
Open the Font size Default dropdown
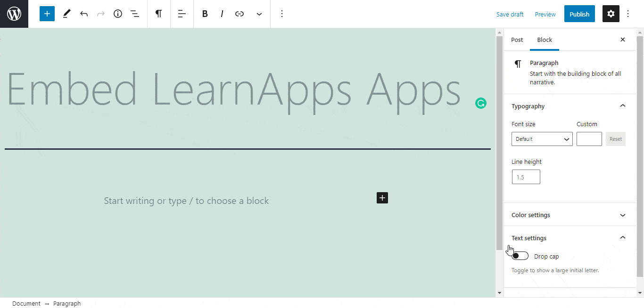coord(542,139)
